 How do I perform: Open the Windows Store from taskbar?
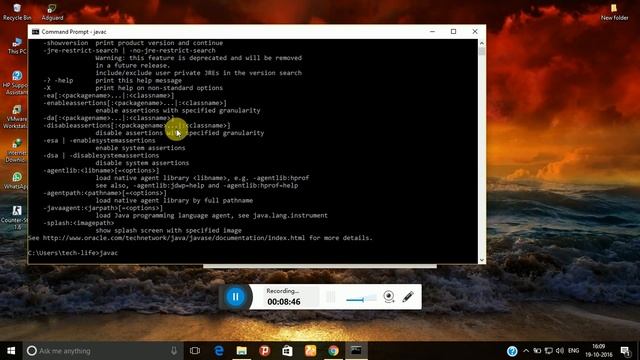(287, 351)
